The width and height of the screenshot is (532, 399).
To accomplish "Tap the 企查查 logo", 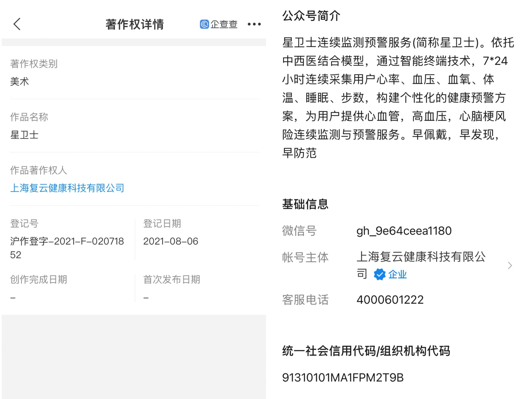I will tap(218, 24).
